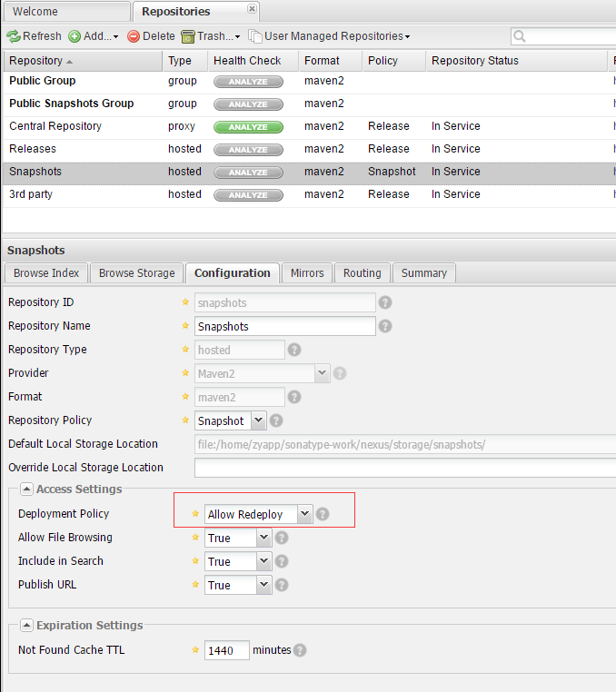The image size is (616, 692).
Task: Click the Override Local Storage Location field
Action: tap(405, 468)
